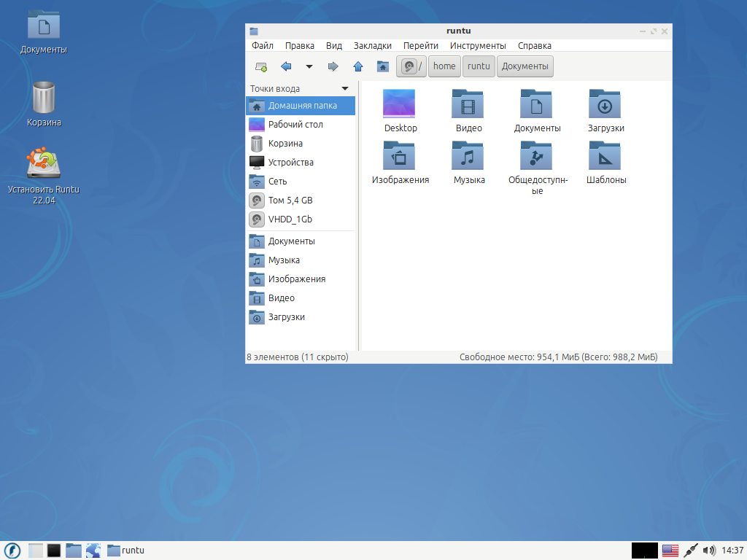Click the home path button
The image size is (747, 560).
coord(444,66)
